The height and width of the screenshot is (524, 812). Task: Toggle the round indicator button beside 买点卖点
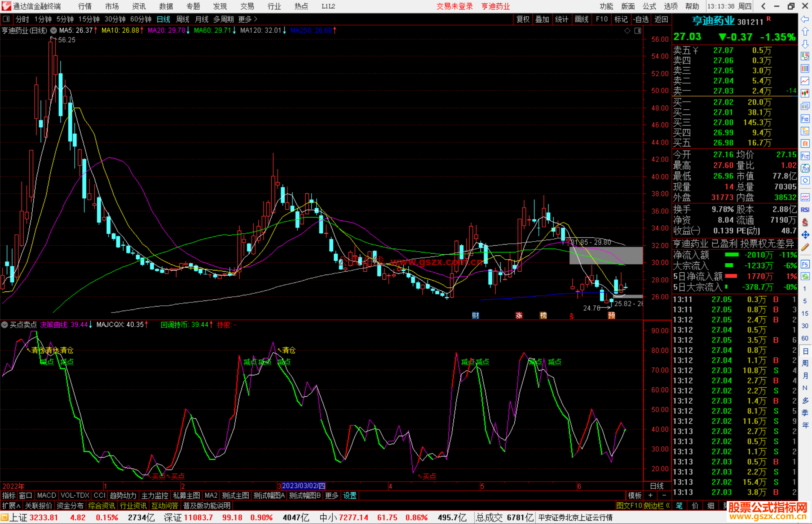coord(5,325)
